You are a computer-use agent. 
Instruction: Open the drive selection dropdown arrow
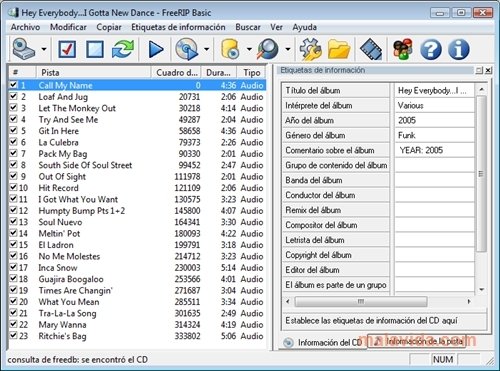point(44,49)
